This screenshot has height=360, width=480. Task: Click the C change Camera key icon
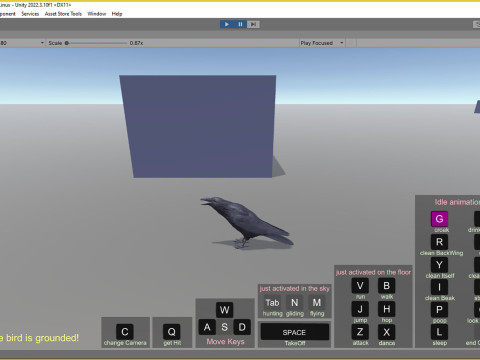125,332
